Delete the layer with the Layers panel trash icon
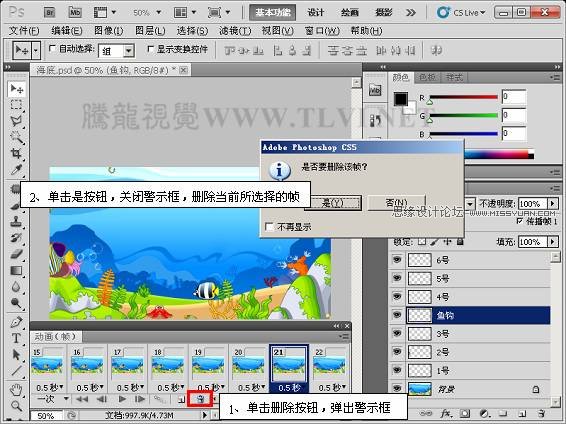Image resolution: width=566 pixels, height=424 pixels. click(x=540, y=414)
